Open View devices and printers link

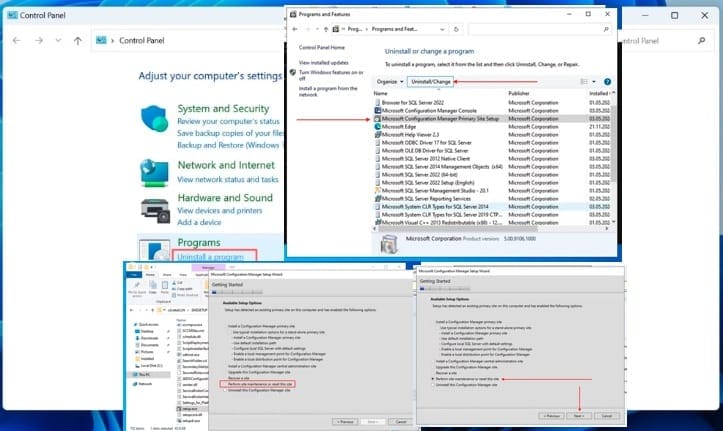point(219,210)
